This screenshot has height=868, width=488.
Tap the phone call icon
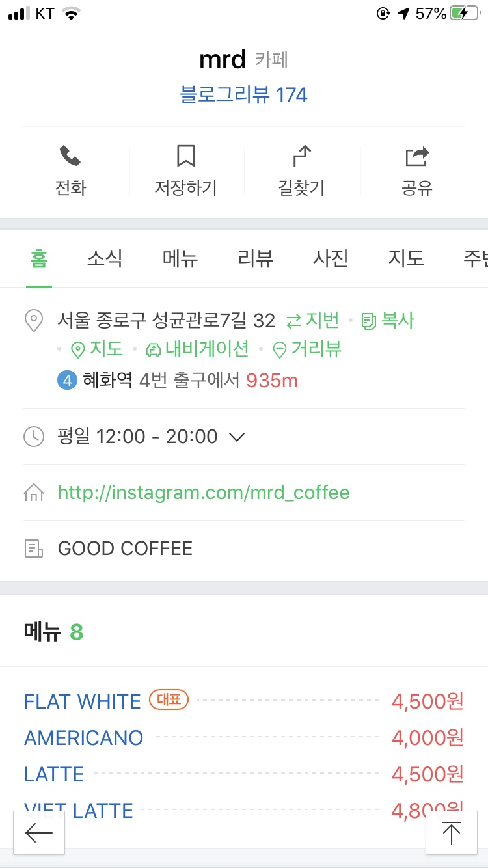(x=70, y=156)
